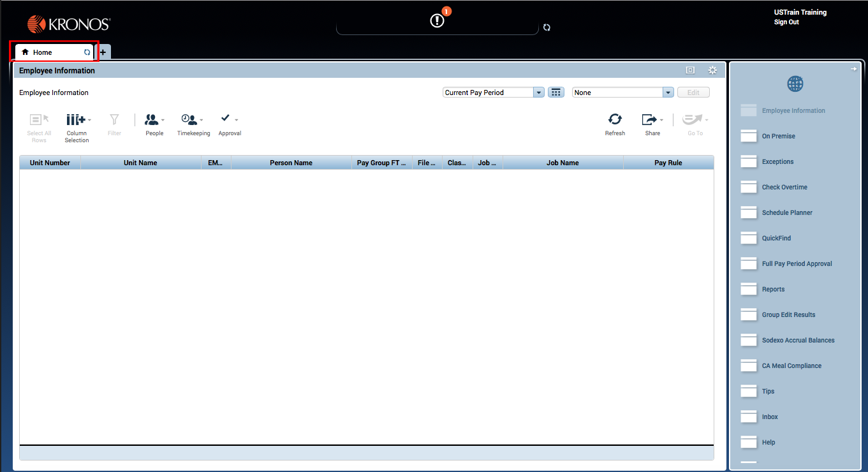Collapse the right widget sidebar
868x472 pixels.
pyautogui.click(x=854, y=68)
